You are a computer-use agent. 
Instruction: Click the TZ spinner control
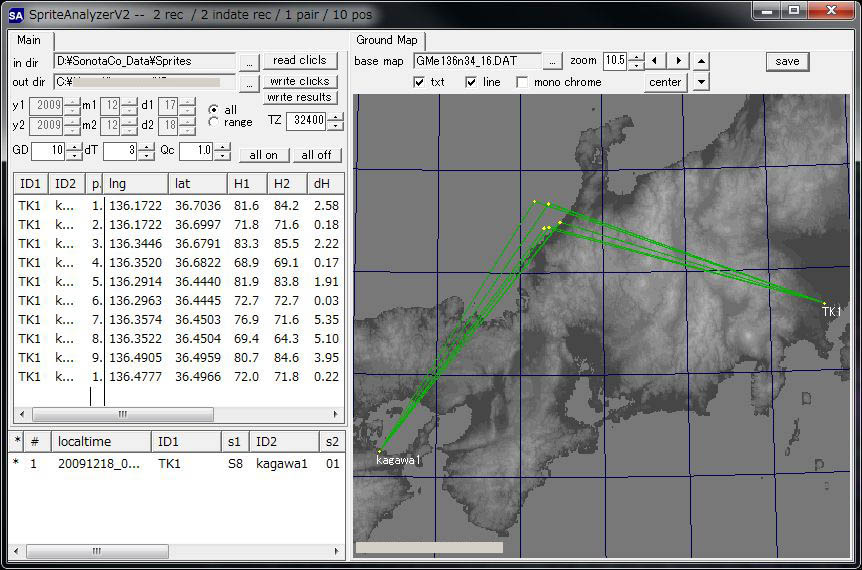click(x=335, y=121)
